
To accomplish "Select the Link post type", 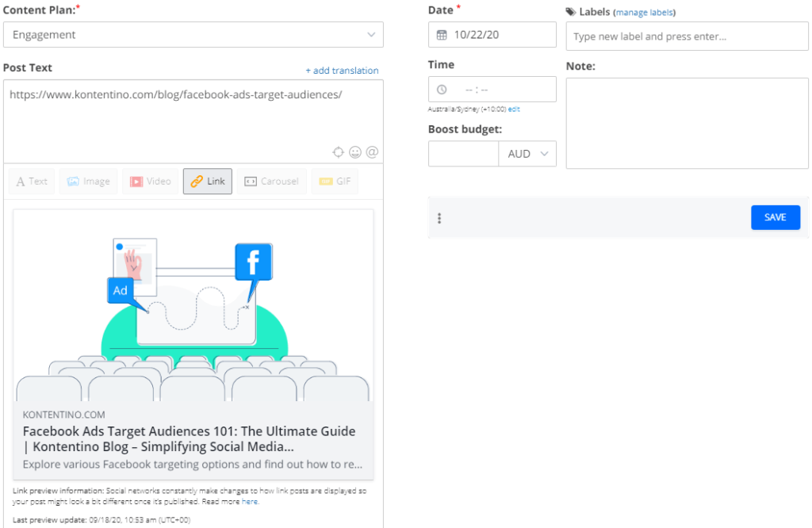I will (208, 182).
